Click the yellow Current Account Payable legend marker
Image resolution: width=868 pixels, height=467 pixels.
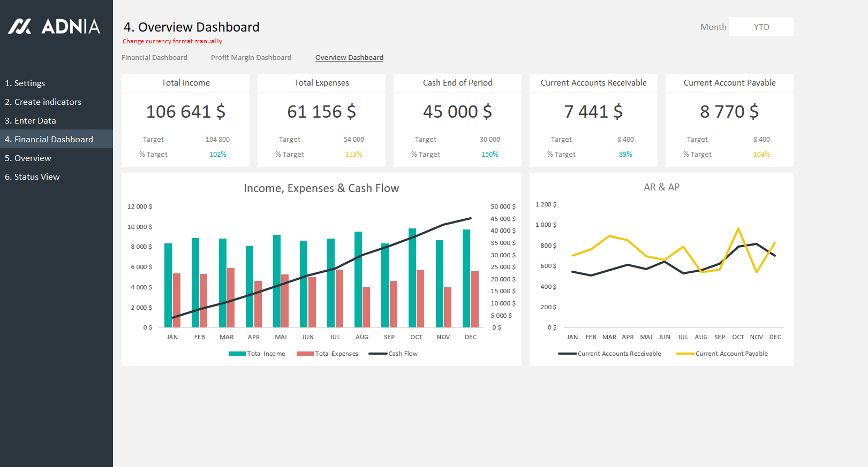685,354
